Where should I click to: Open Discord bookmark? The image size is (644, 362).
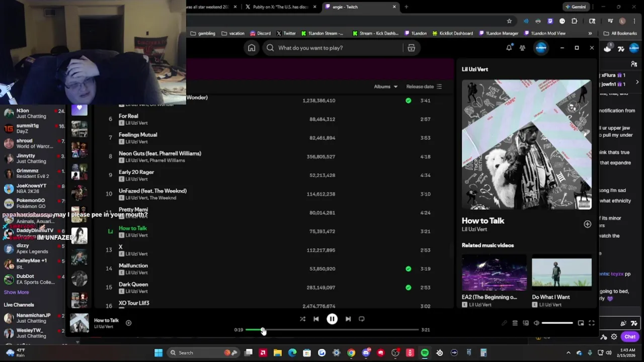[x=260, y=34]
